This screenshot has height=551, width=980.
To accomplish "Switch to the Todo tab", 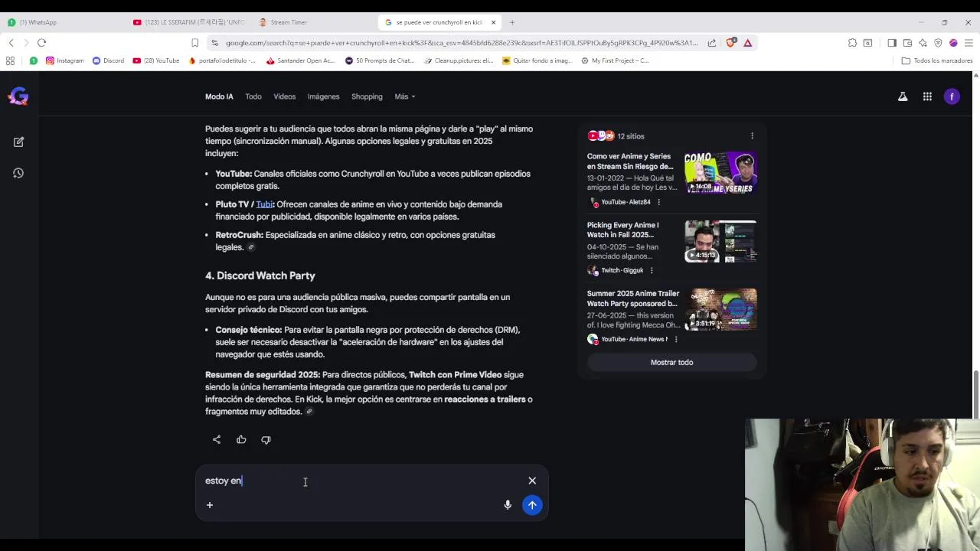I will (253, 96).
